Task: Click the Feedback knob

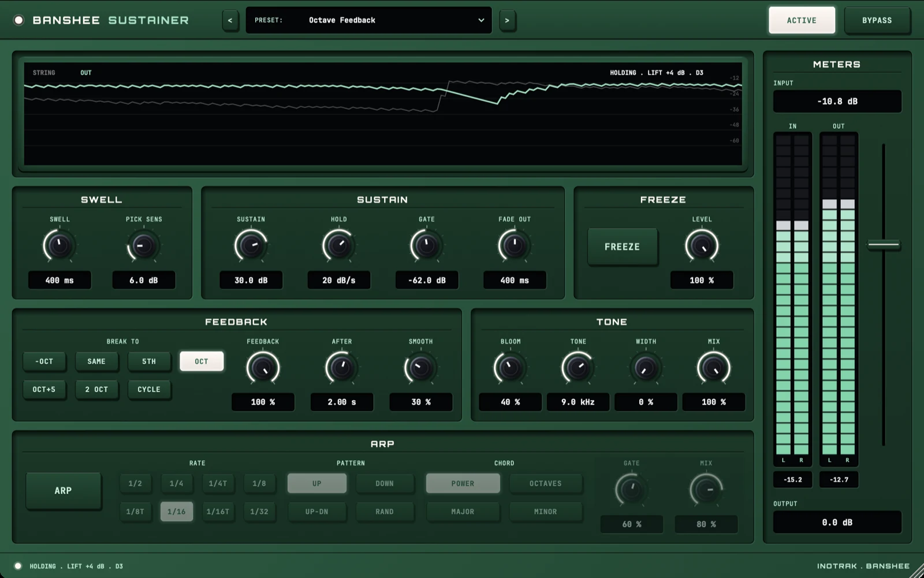Action: pyautogui.click(x=263, y=368)
